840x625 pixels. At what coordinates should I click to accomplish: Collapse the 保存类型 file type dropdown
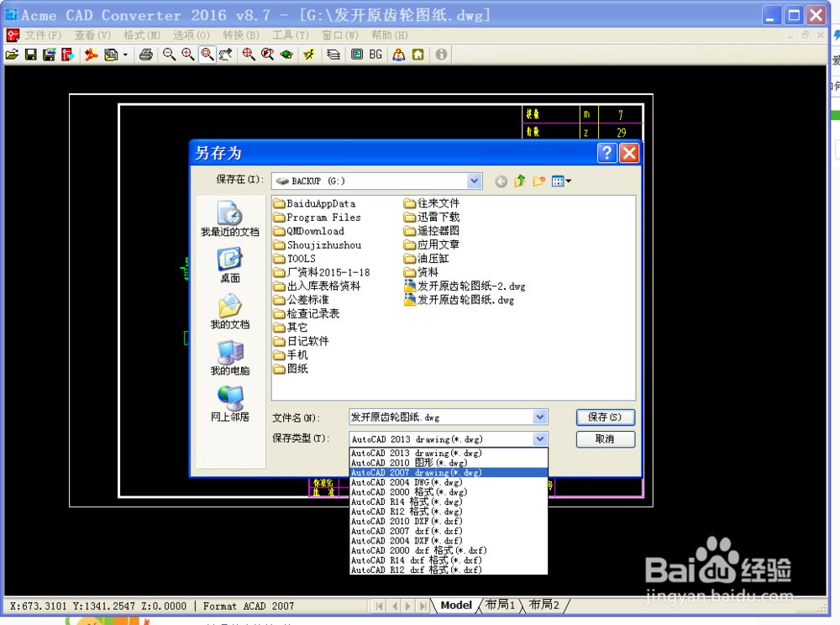tap(540, 439)
